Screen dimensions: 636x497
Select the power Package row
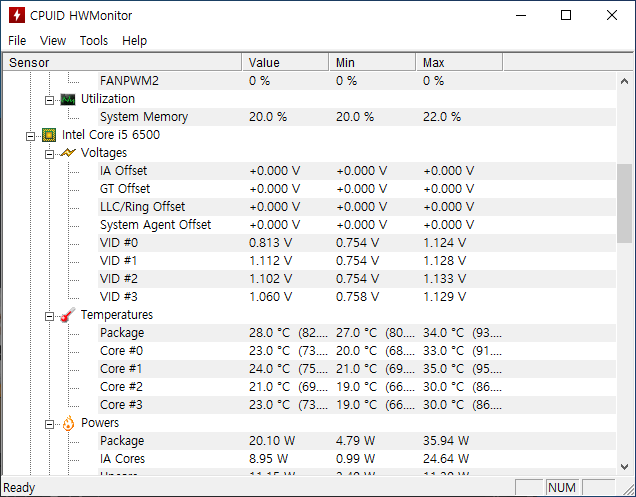pyautogui.click(x=357, y=441)
